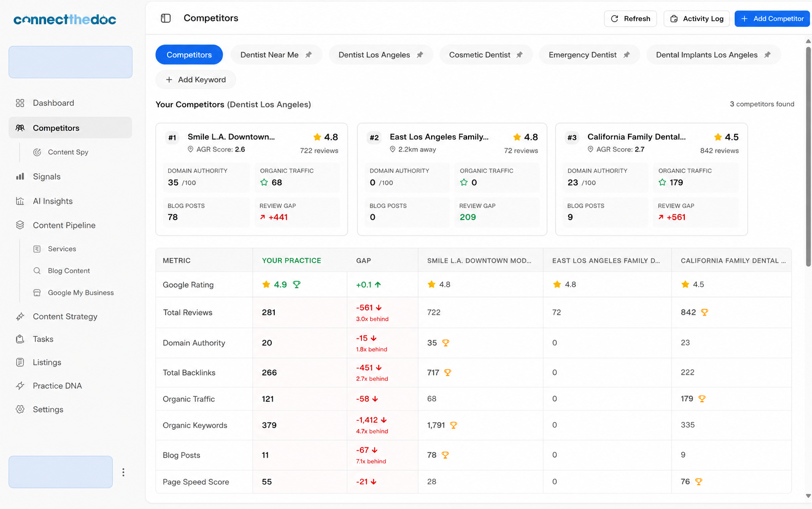Unpin the Cosmetic Dentist keyword
This screenshot has width=812, height=509.
click(519, 55)
